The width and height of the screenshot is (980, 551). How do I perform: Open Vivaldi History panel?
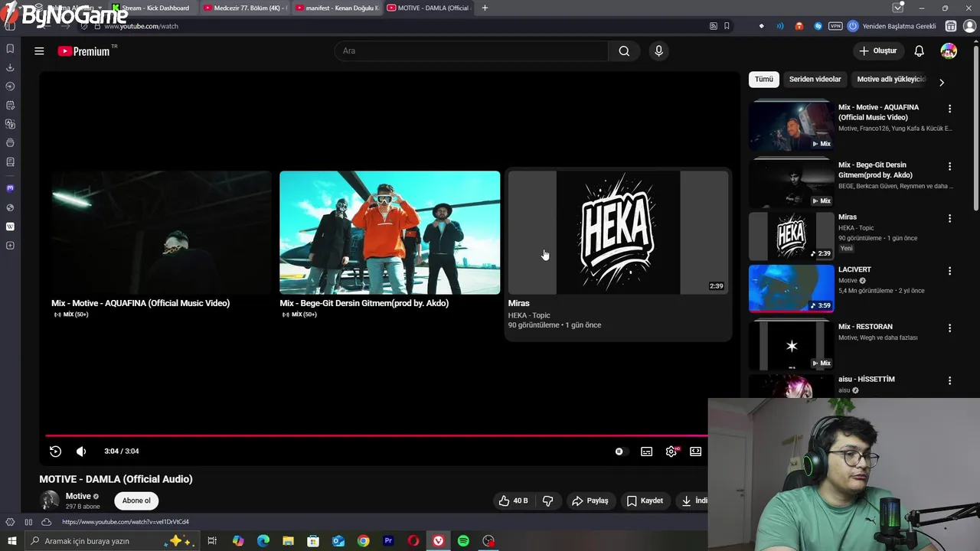(10, 86)
